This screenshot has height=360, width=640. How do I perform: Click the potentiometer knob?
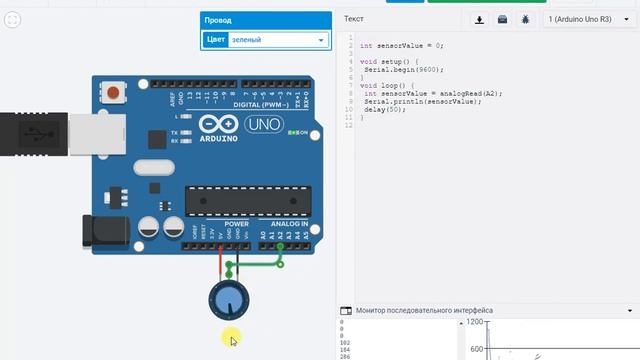[229, 301]
